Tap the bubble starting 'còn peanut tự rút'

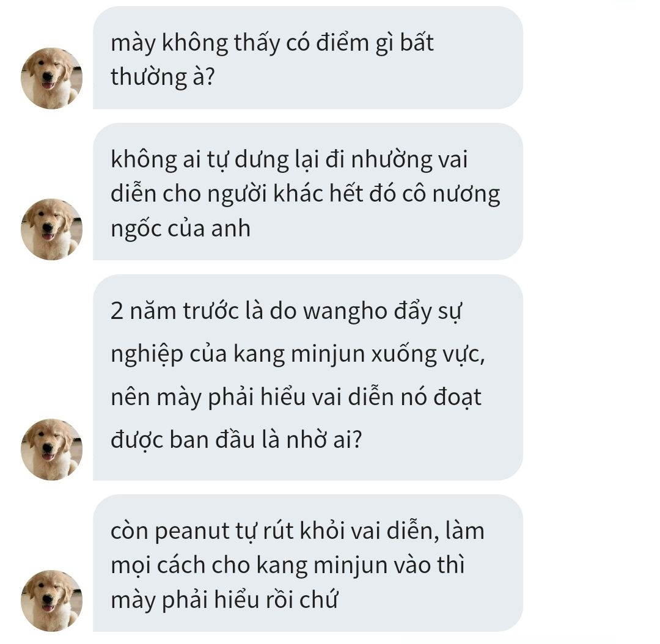pyautogui.click(x=307, y=563)
